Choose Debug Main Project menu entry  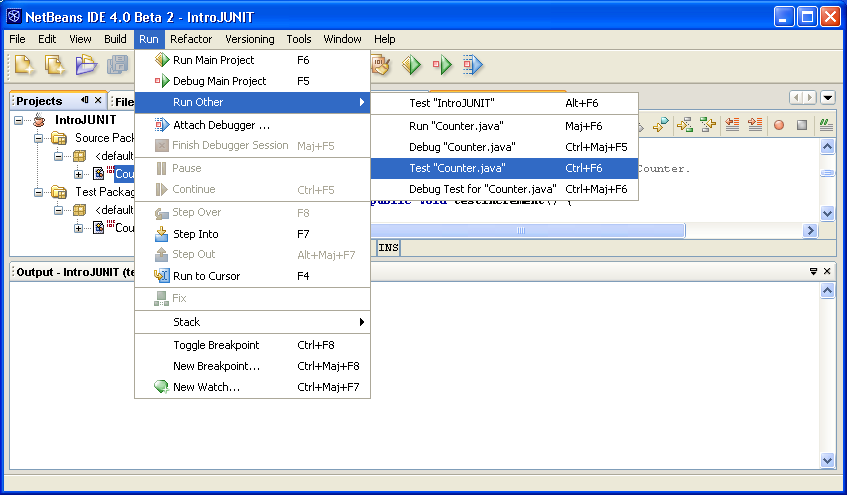point(252,81)
